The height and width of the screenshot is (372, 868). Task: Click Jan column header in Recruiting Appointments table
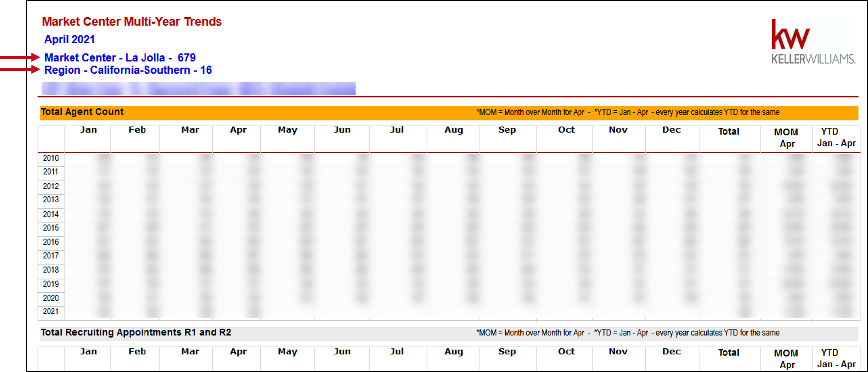pyautogui.click(x=89, y=352)
